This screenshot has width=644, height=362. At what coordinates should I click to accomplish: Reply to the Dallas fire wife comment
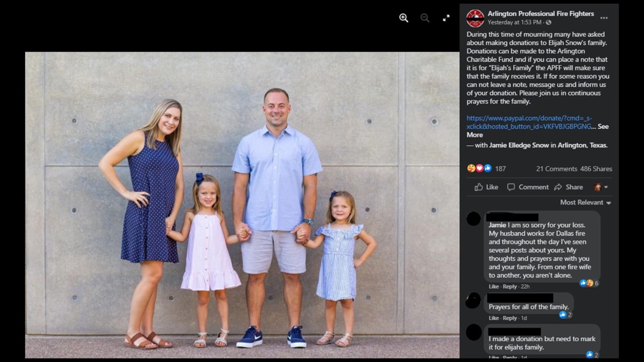coord(510,286)
